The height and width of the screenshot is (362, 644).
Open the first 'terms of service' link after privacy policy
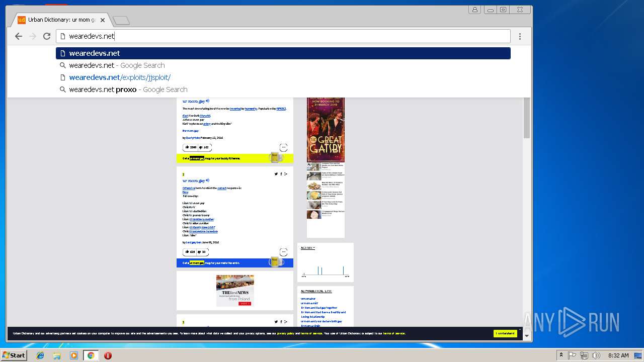pyautogui.click(x=311, y=333)
